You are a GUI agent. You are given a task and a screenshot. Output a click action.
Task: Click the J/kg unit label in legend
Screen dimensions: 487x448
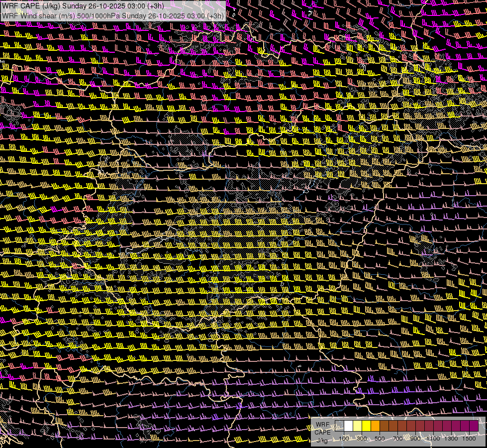[322, 440]
